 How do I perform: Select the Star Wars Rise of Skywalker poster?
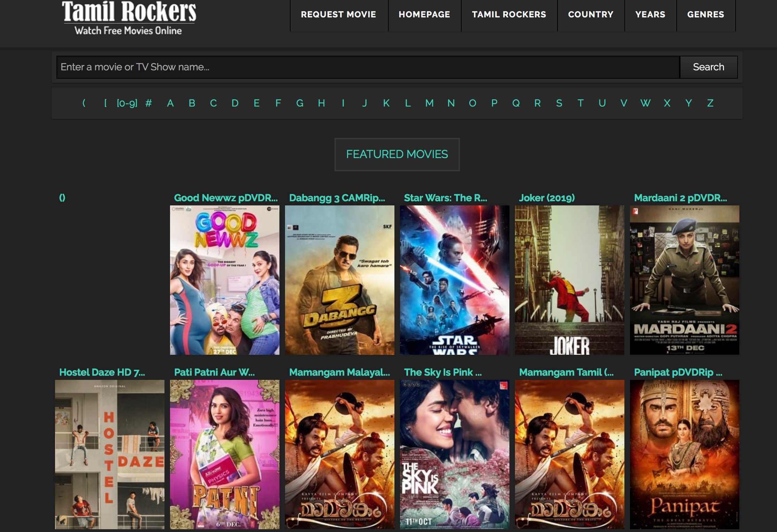click(x=454, y=280)
